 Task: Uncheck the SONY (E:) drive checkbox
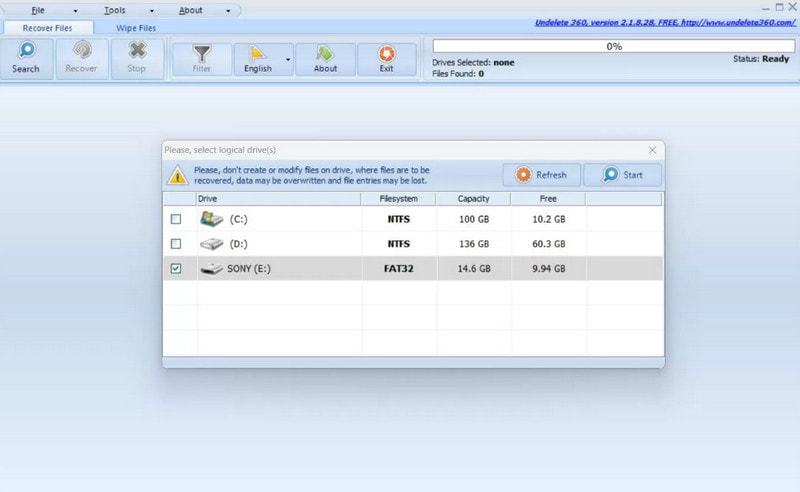click(176, 268)
